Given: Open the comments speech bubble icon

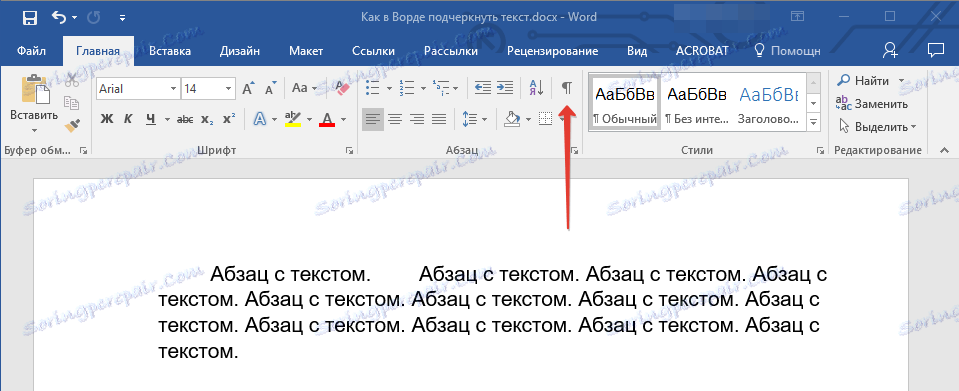Looking at the screenshot, I should (x=935, y=51).
